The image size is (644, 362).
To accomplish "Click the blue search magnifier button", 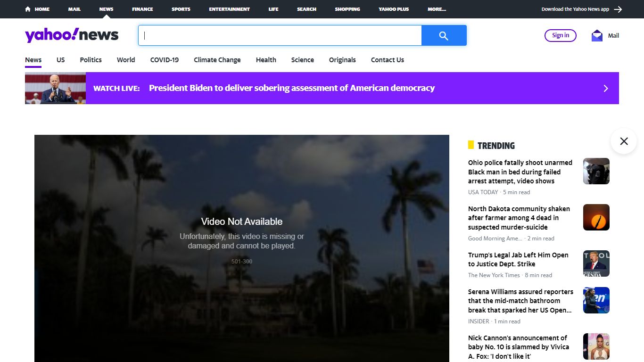I will click(444, 35).
